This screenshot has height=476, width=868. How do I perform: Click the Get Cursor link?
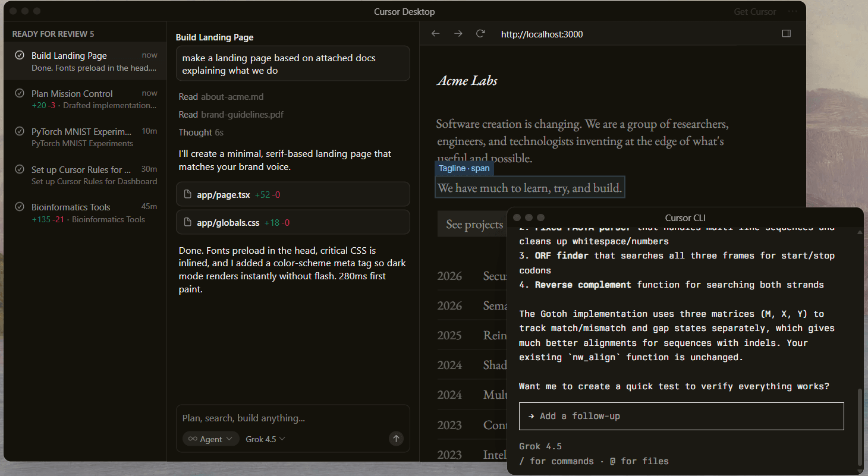click(x=755, y=12)
